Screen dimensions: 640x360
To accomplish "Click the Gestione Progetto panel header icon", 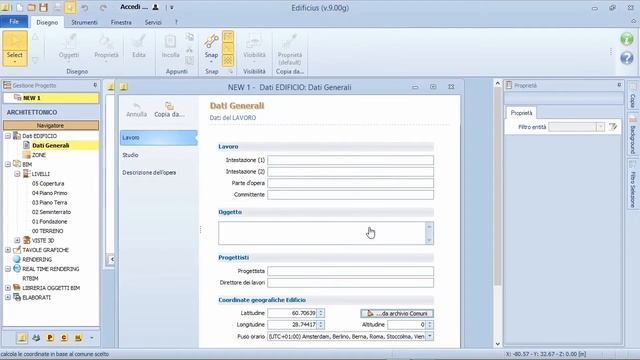I will pos(7,85).
